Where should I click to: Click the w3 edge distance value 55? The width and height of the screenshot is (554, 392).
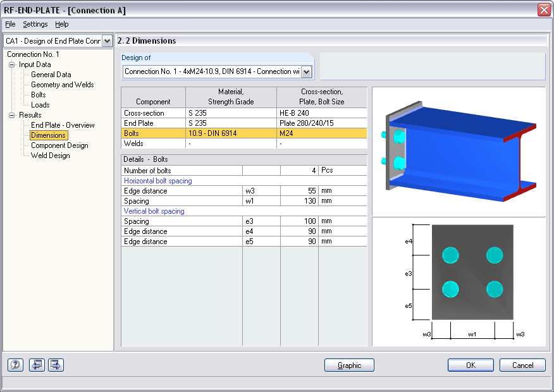click(x=300, y=191)
